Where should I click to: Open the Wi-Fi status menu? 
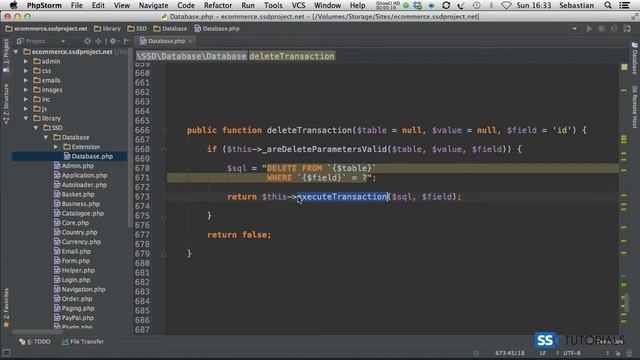tap(506, 5)
